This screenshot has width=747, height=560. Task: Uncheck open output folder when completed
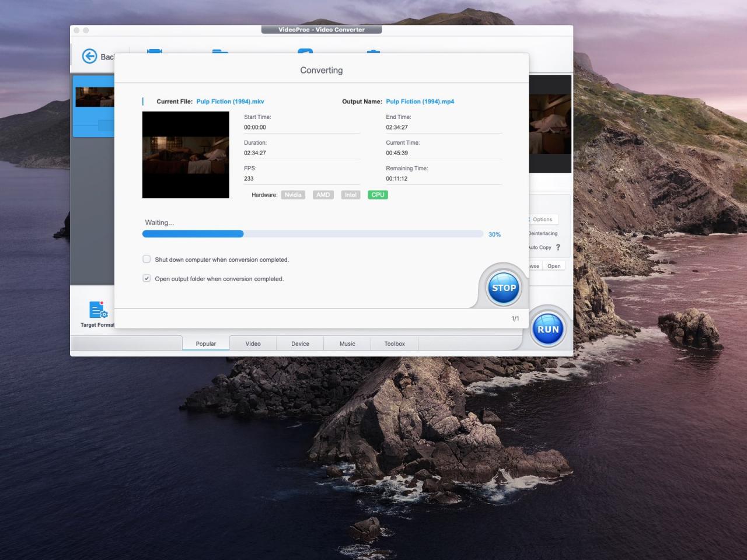[x=146, y=278]
